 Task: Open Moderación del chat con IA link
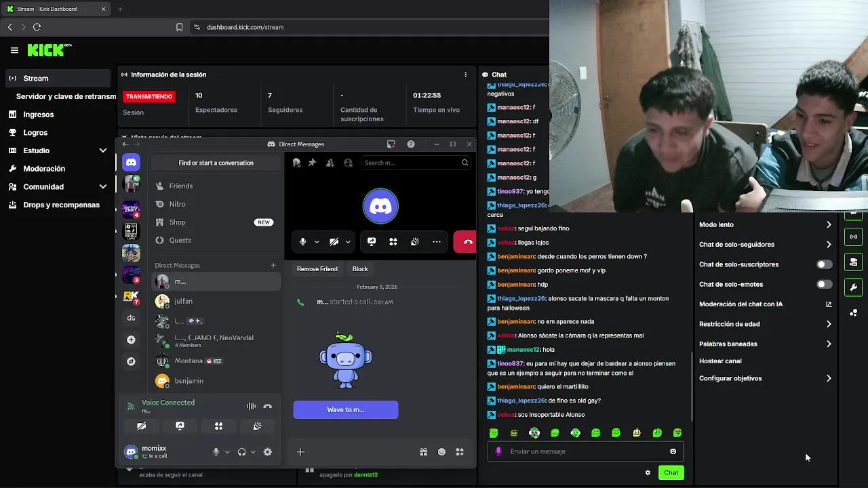coord(765,304)
